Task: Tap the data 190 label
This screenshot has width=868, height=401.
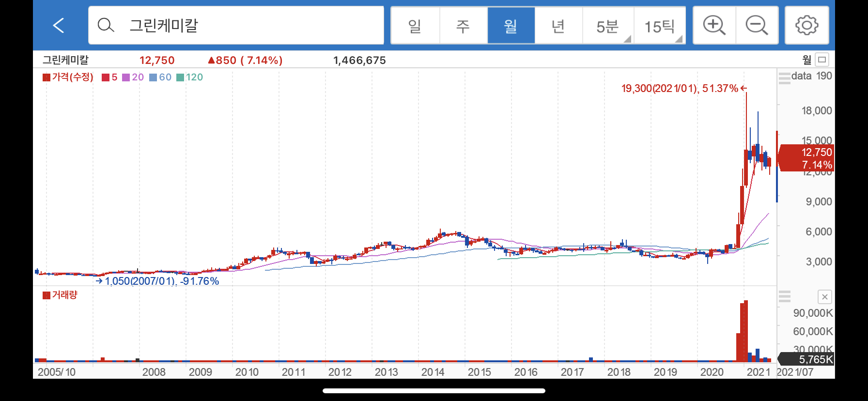Action: 811,76
